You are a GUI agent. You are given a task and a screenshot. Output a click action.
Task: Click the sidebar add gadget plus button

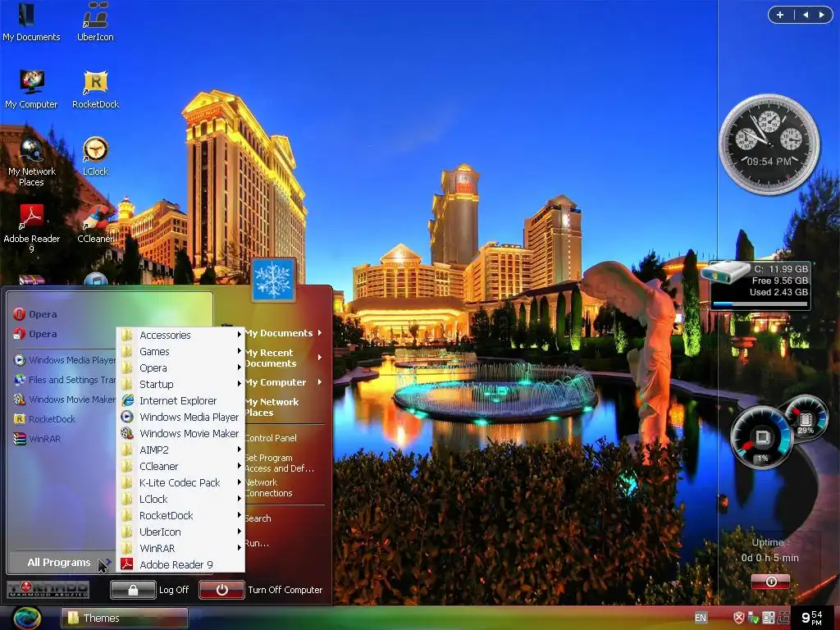[x=780, y=15]
